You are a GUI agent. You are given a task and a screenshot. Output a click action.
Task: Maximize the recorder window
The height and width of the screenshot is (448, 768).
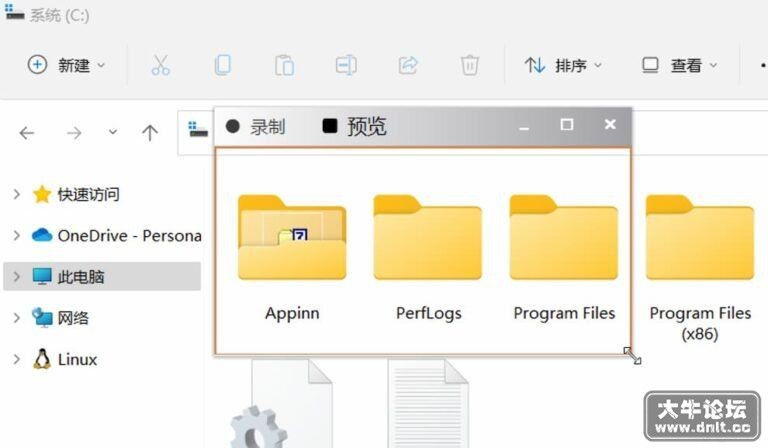click(x=567, y=125)
